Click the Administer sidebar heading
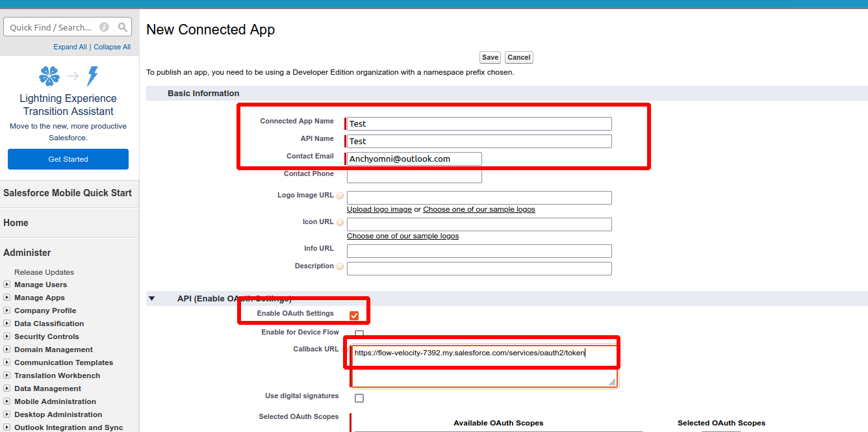This screenshot has width=868, height=432. pyautogui.click(x=27, y=253)
